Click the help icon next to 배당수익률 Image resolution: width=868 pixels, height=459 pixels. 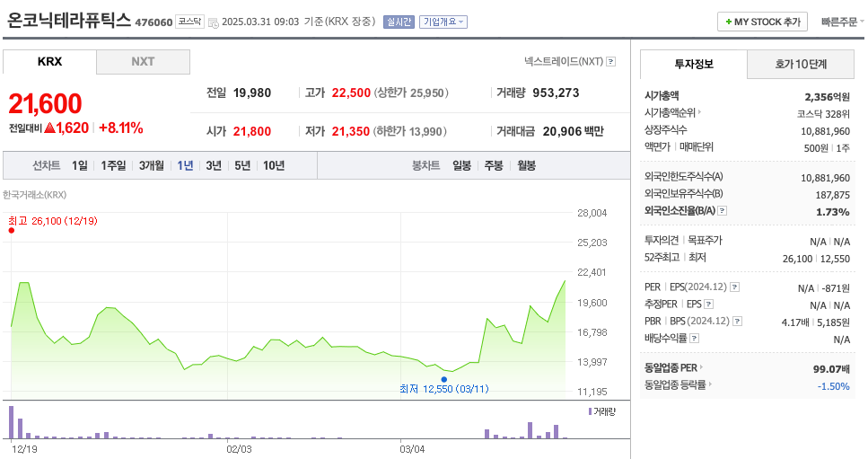click(x=695, y=338)
